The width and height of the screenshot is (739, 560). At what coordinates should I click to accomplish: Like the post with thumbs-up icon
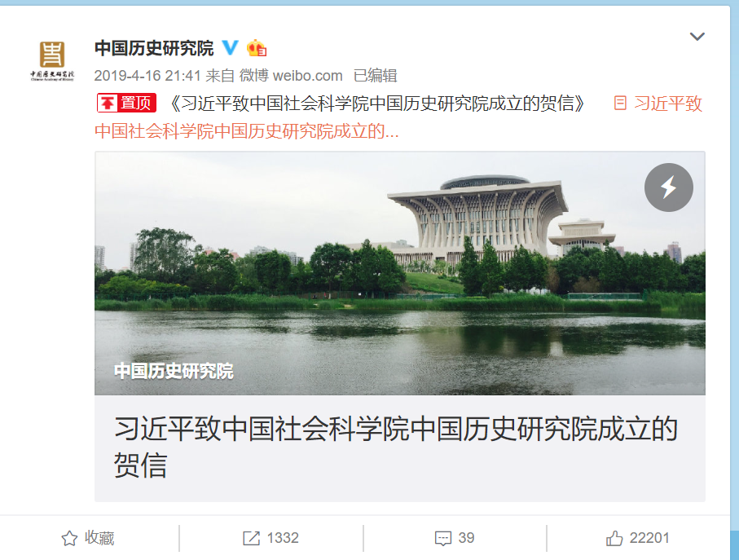point(614,538)
